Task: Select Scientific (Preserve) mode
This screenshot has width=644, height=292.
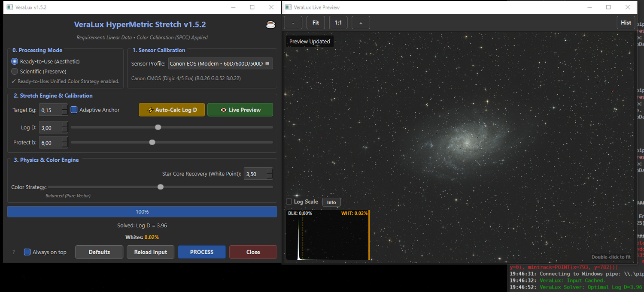Action: click(15, 72)
